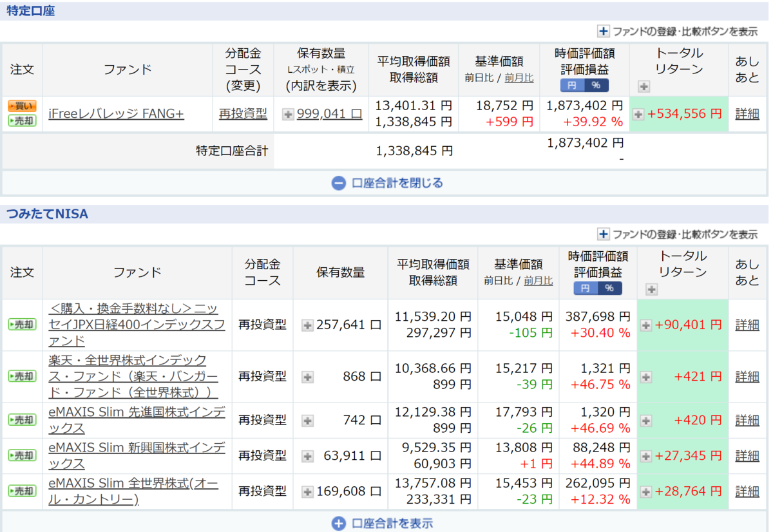
Task: Expand holdings breakdown plus icon beside 999,041 口
Action: pos(288,114)
